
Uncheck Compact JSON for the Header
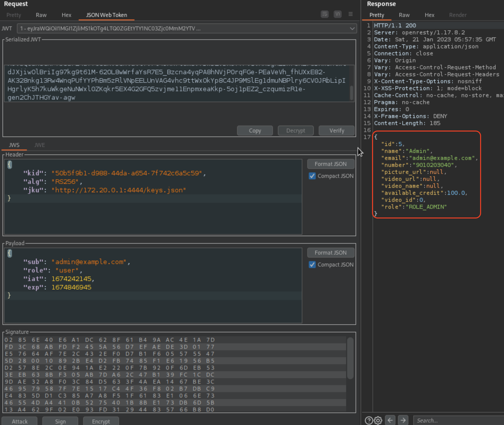[x=312, y=176]
